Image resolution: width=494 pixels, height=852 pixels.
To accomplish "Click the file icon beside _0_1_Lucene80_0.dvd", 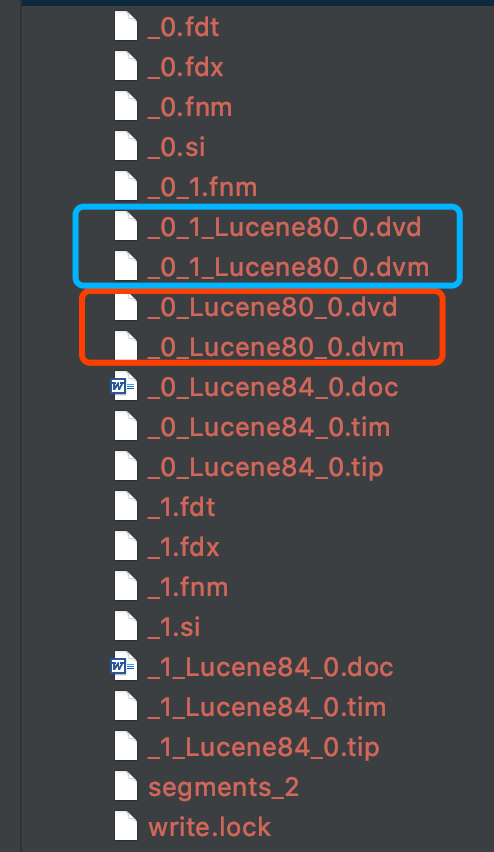I will pos(126,227).
